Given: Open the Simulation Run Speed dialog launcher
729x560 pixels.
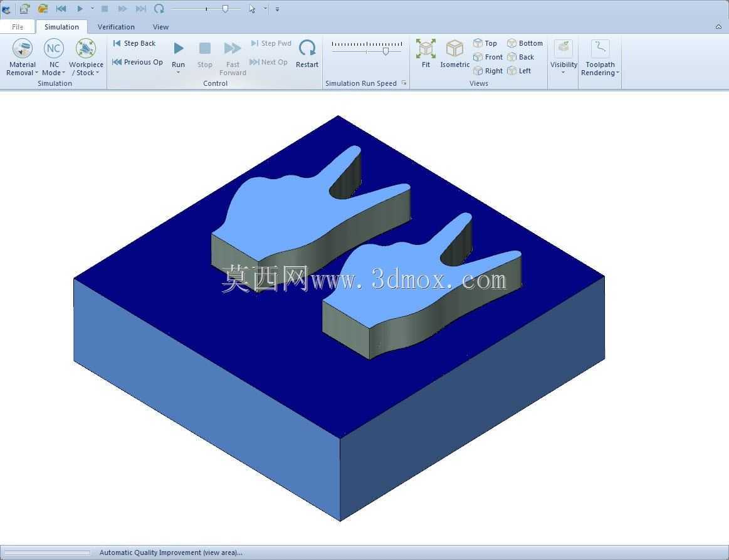Looking at the screenshot, I should (x=404, y=83).
